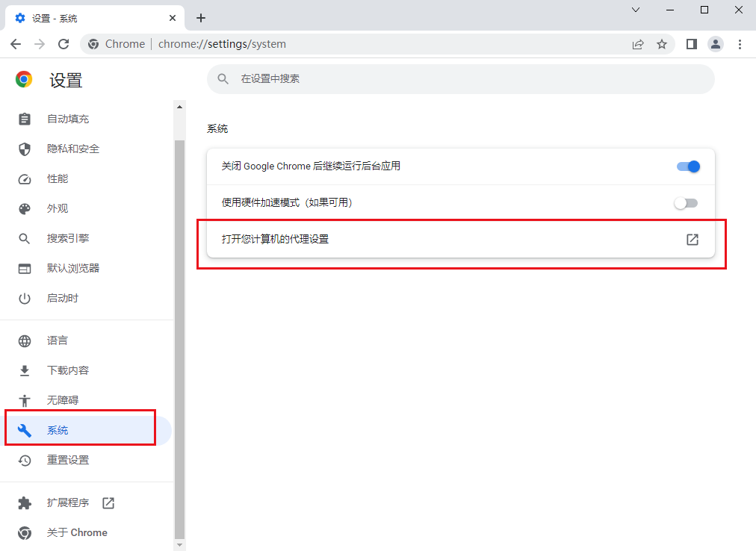The image size is (756, 551).
Task: Open the side panel icon
Action: coord(692,44)
